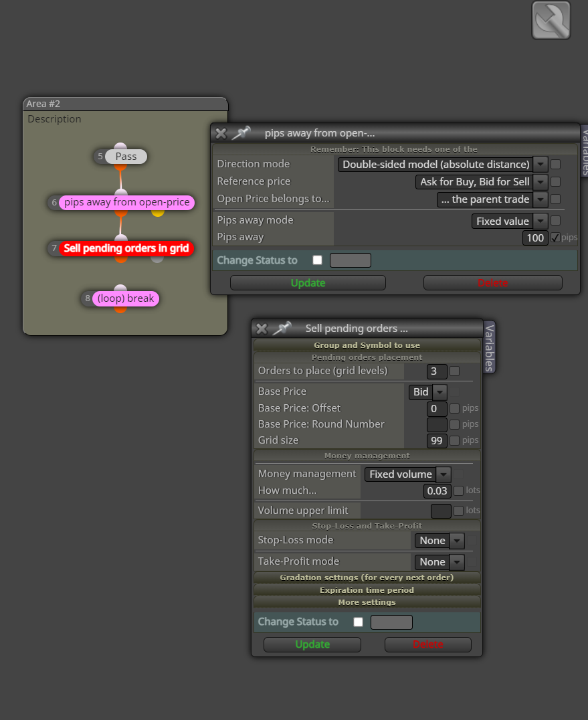Open Stop-Loss mode dropdown

coord(457,541)
